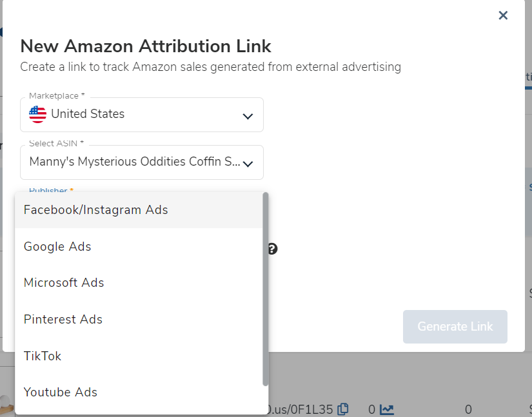Choose TikTok as the publisher

tap(43, 356)
